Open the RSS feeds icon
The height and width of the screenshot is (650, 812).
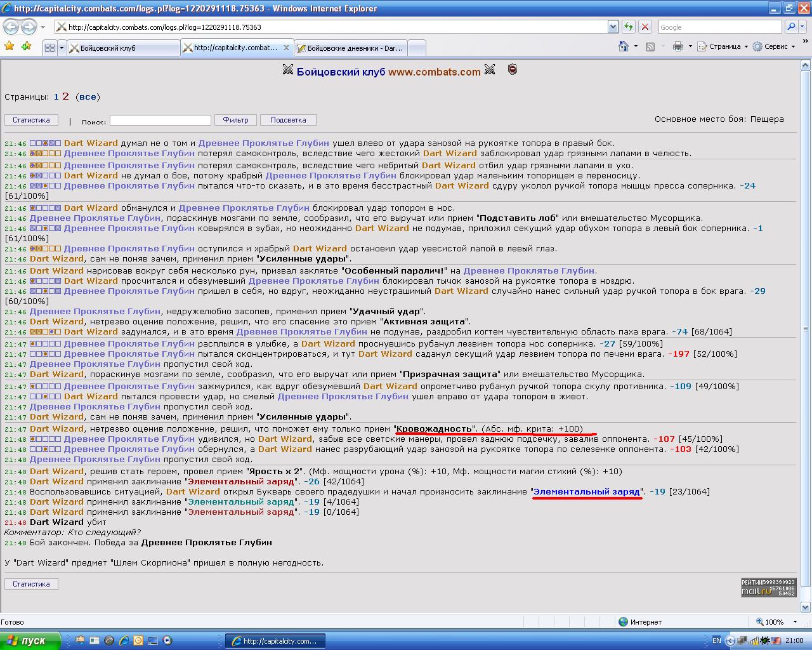[650, 46]
